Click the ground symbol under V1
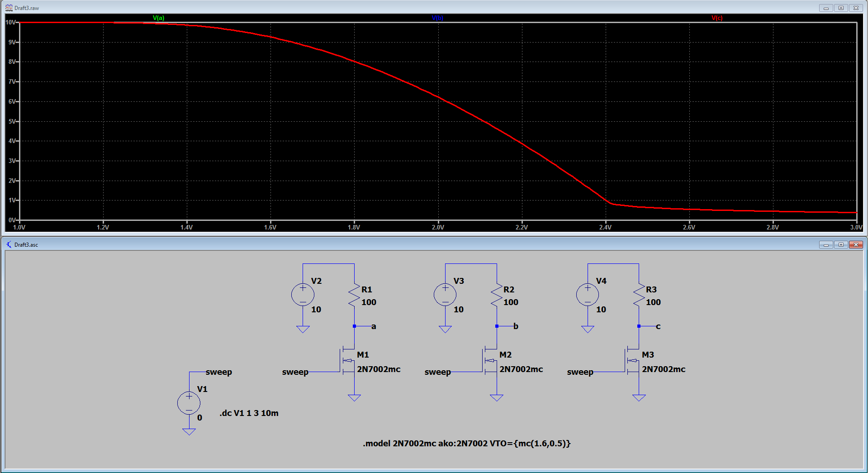The height and width of the screenshot is (473, 868). [x=189, y=432]
